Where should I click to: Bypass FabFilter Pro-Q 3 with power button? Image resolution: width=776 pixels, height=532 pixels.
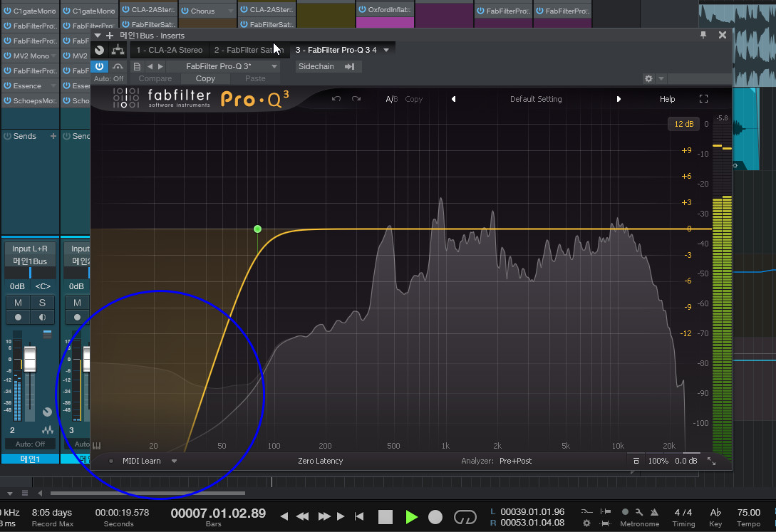coord(100,66)
